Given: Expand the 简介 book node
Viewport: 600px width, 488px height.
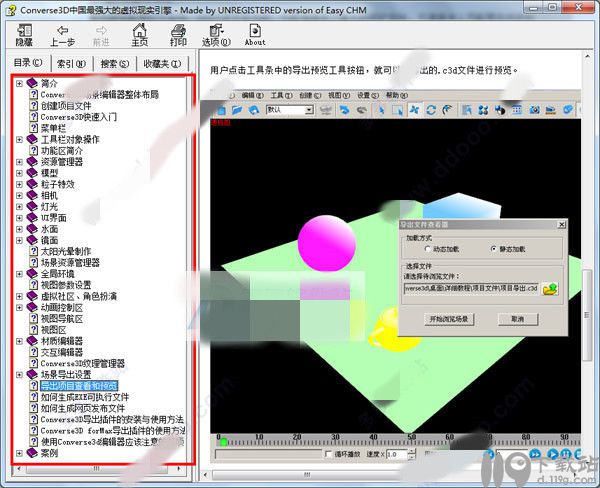Looking at the screenshot, I should pos(19,83).
